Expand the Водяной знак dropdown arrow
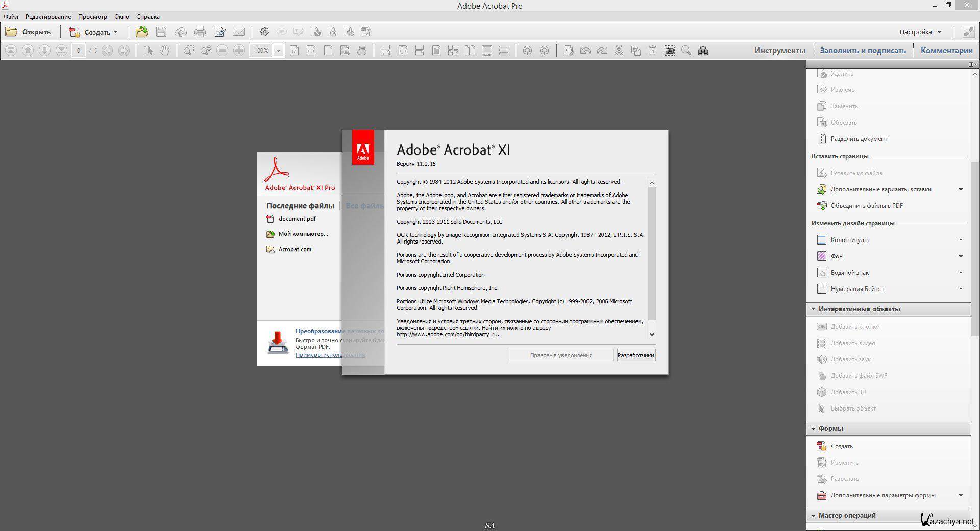The height and width of the screenshot is (531, 980). tap(961, 273)
